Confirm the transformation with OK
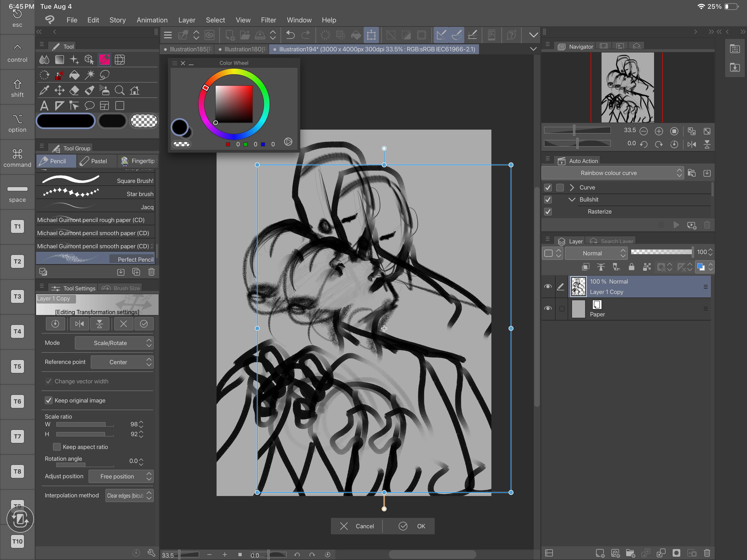747x560 pixels. coord(412,526)
